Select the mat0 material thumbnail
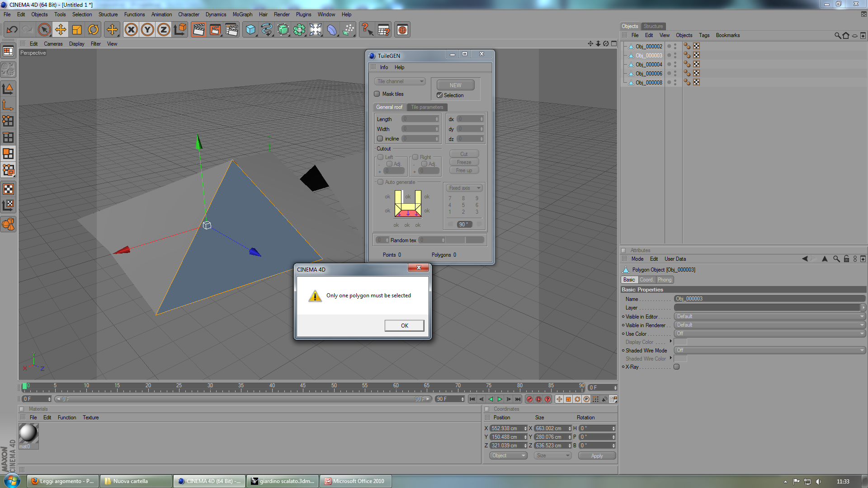This screenshot has width=868, height=488. point(28,433)
